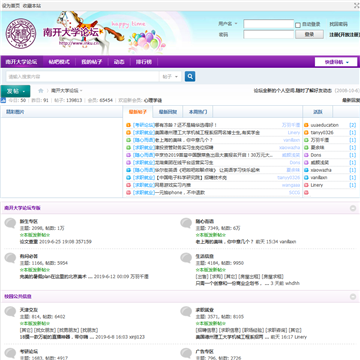Click the orange rank icon beside uuaeducation
Screen dimensions: 360x360
(x=306, y=125)
